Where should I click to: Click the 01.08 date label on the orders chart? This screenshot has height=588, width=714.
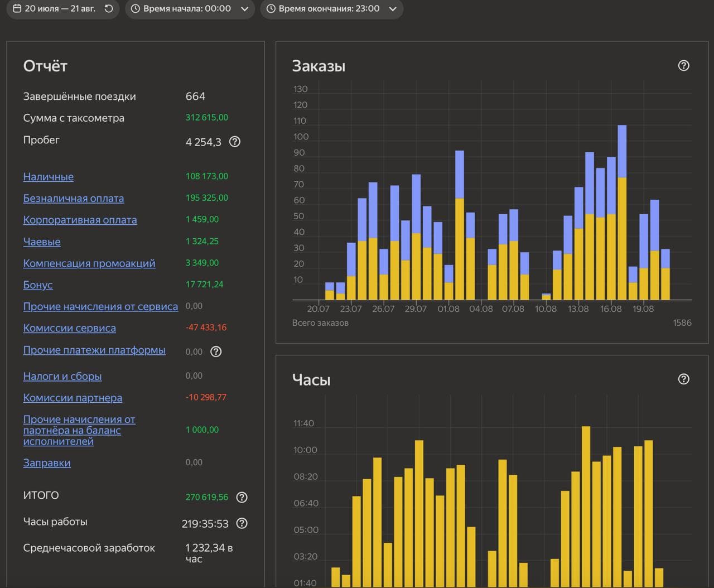(x=448, y=309)
